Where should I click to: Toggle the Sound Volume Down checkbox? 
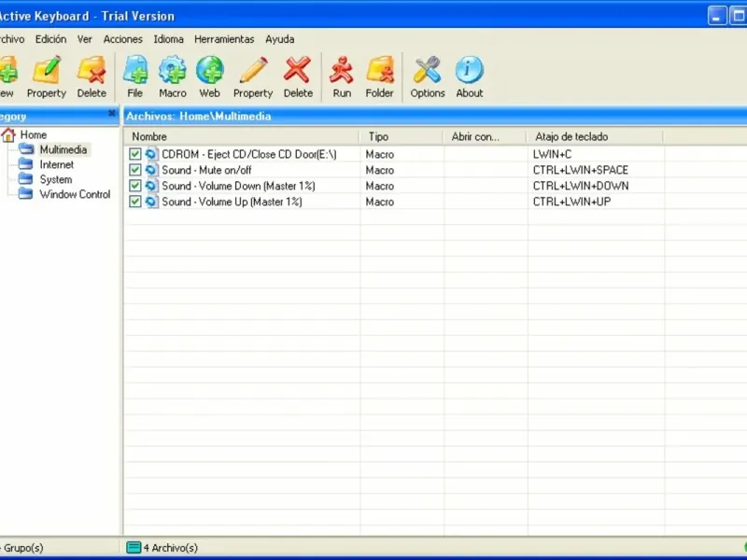[x=134, y=186]
